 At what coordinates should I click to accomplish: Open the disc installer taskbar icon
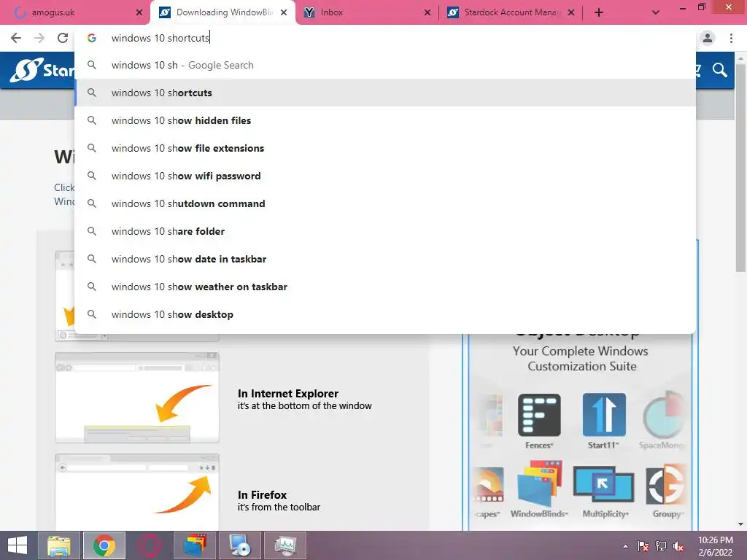pos(240,545)
